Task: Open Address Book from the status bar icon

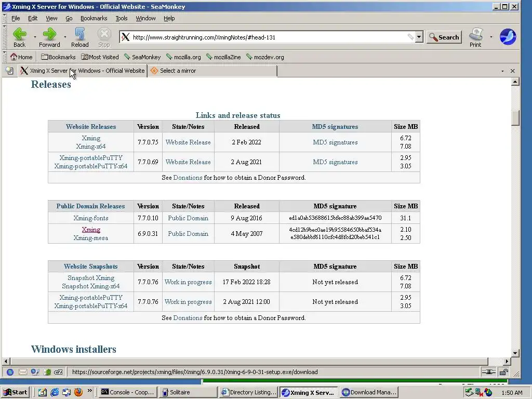Action: click(47, 372)
